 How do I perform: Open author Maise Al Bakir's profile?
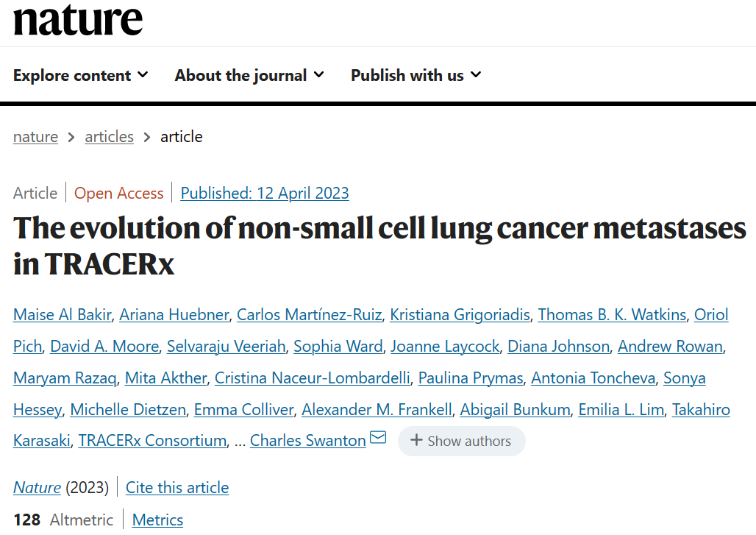pyautogui.click(x=63, y=315)
